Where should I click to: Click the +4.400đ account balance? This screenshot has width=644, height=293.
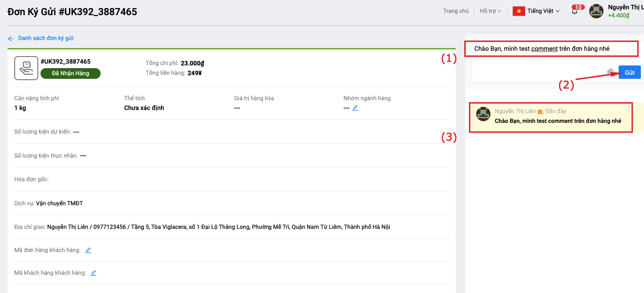[x=619, y=16]
